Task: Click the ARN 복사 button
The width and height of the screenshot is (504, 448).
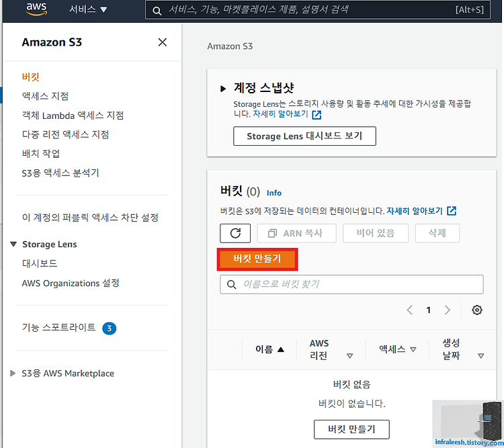Action: [296, 233]
